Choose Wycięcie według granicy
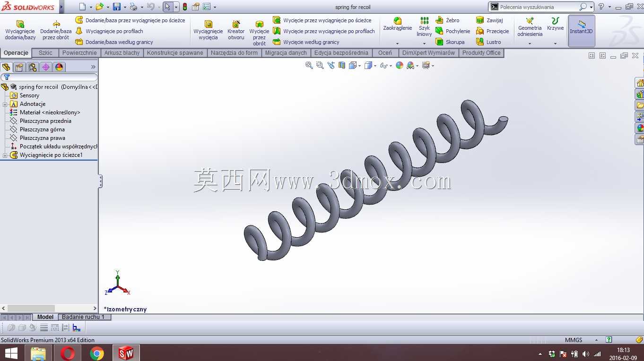This screenshot has width=644, height=361. 306,42
